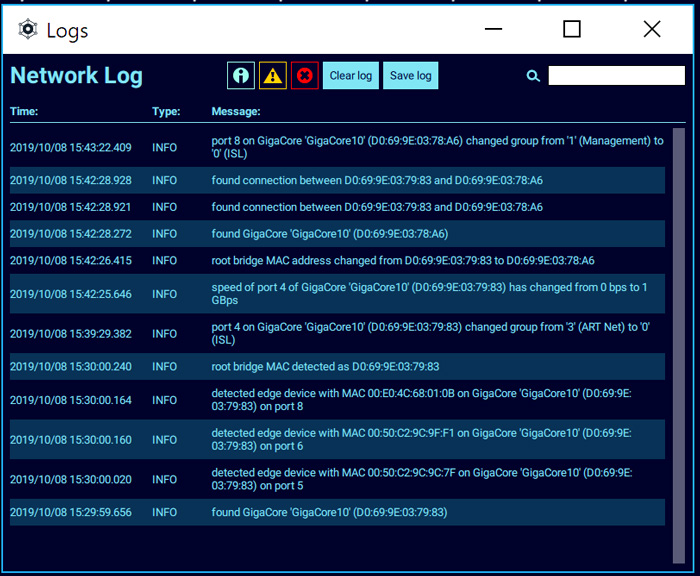
Task: Select edge device message for port 8
Action: pyautogui.click(x=421, y=400)
